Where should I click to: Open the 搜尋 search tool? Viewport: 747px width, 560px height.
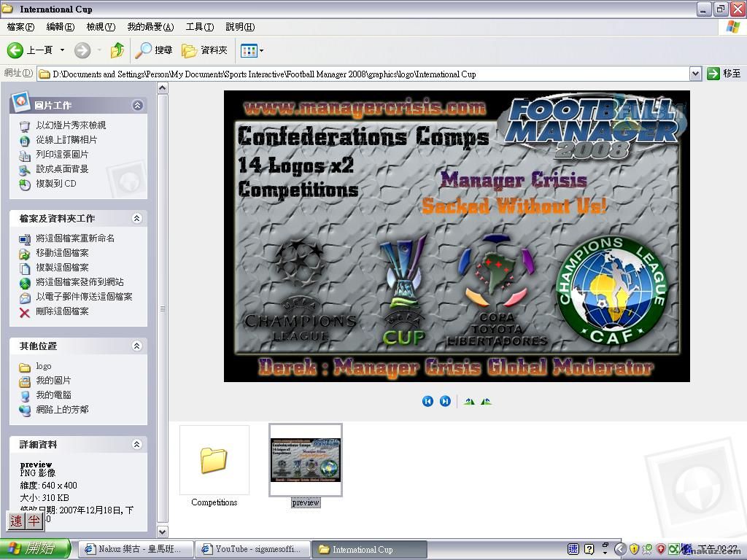pyautogui.click(x=153, y=50)
